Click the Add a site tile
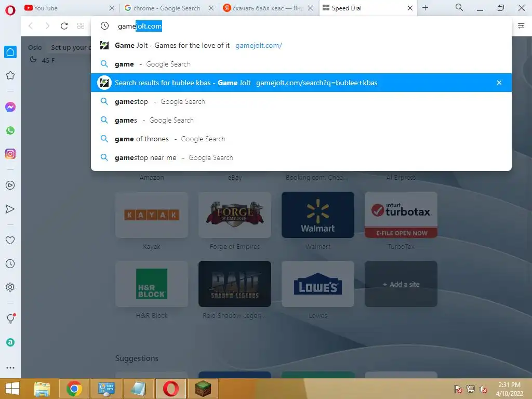The image size is (532, 399). [401, 284]
